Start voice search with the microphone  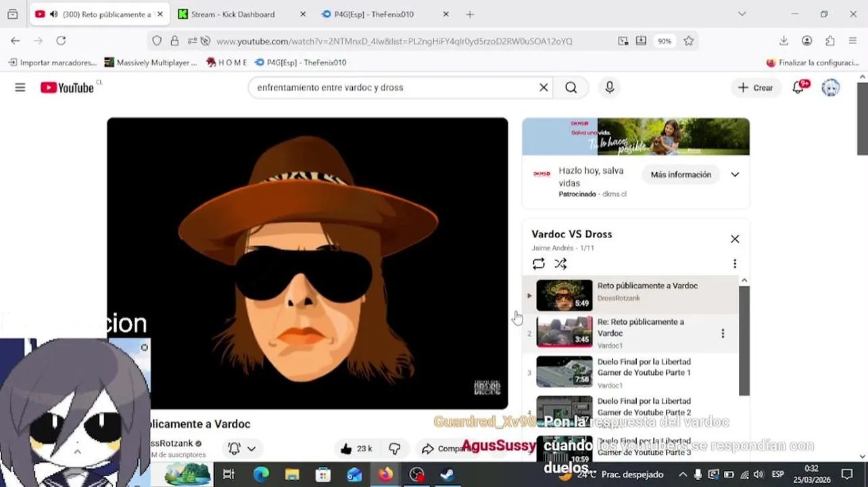(x=610, y=87)
